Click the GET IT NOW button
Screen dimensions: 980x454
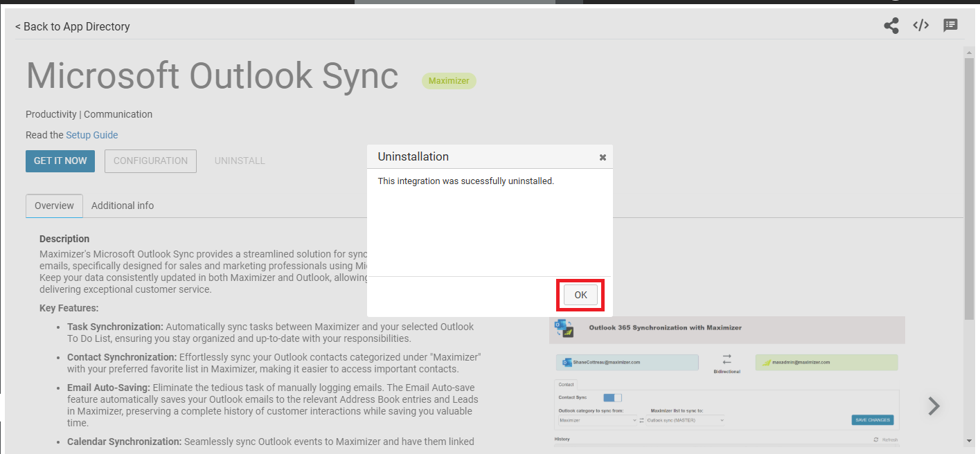pyautogui.click(x=60, y=161)
